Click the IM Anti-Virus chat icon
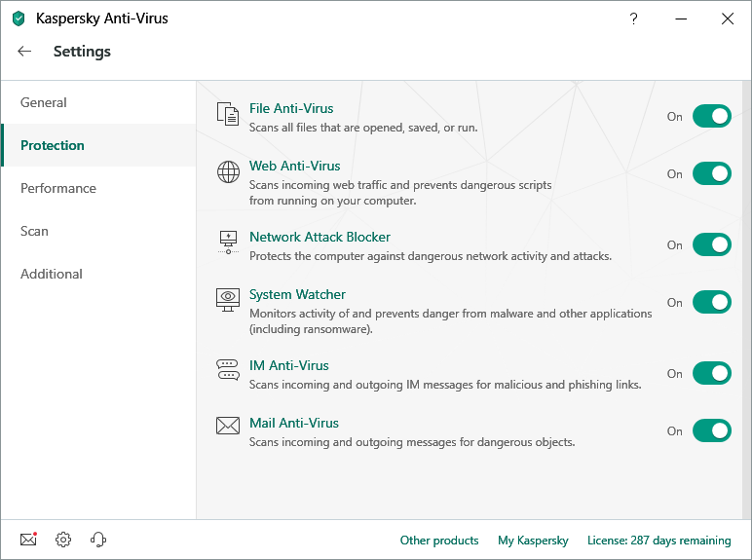The image size is (752, 560). pos(228,370)
